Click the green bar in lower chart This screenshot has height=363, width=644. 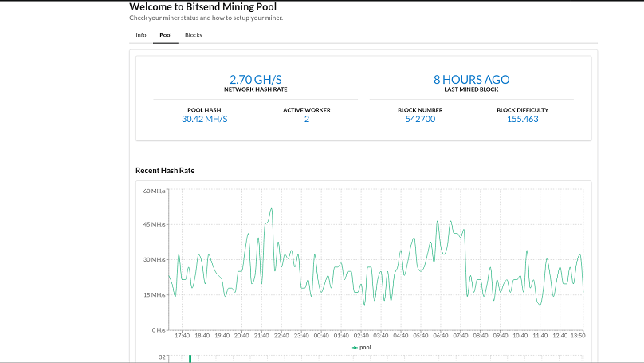190,359
